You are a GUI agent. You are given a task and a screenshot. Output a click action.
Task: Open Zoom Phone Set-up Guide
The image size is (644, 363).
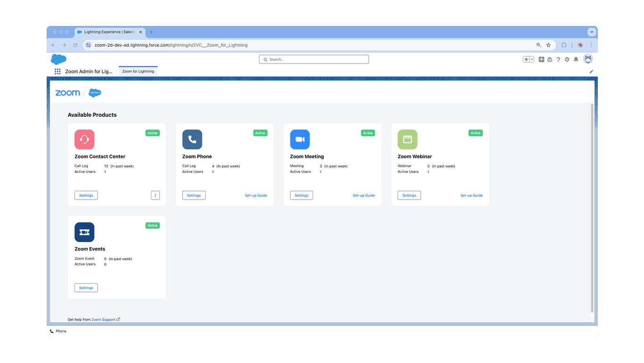256,195
